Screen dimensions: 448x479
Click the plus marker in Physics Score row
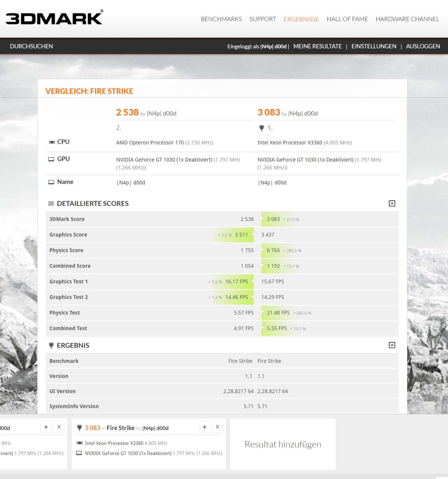tap(261, 250)
